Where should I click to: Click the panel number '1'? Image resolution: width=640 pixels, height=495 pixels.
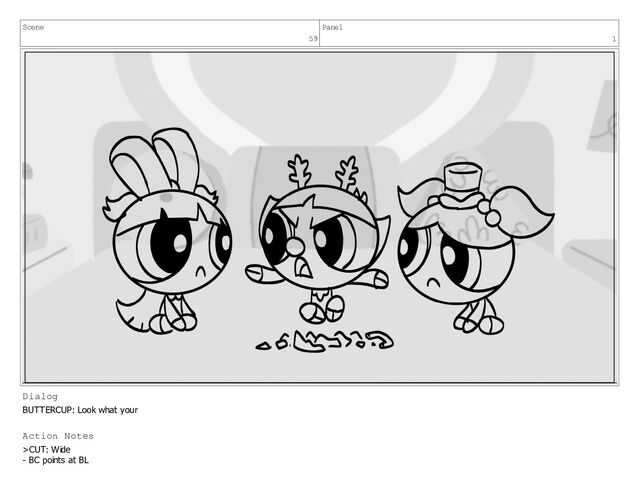[613, 39]
